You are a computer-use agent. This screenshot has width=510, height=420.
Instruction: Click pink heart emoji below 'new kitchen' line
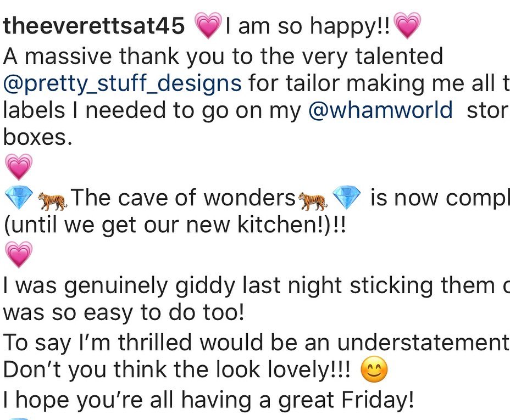(x=19, y=254)
